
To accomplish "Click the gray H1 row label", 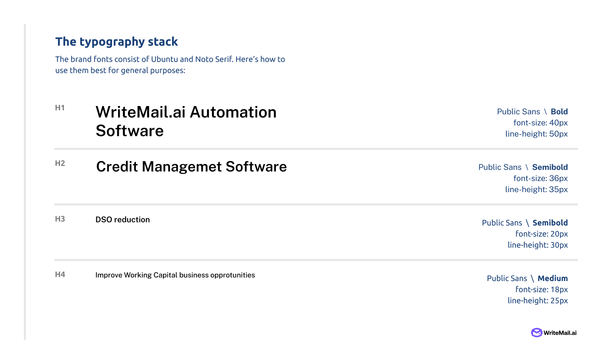I will [60, 108].
